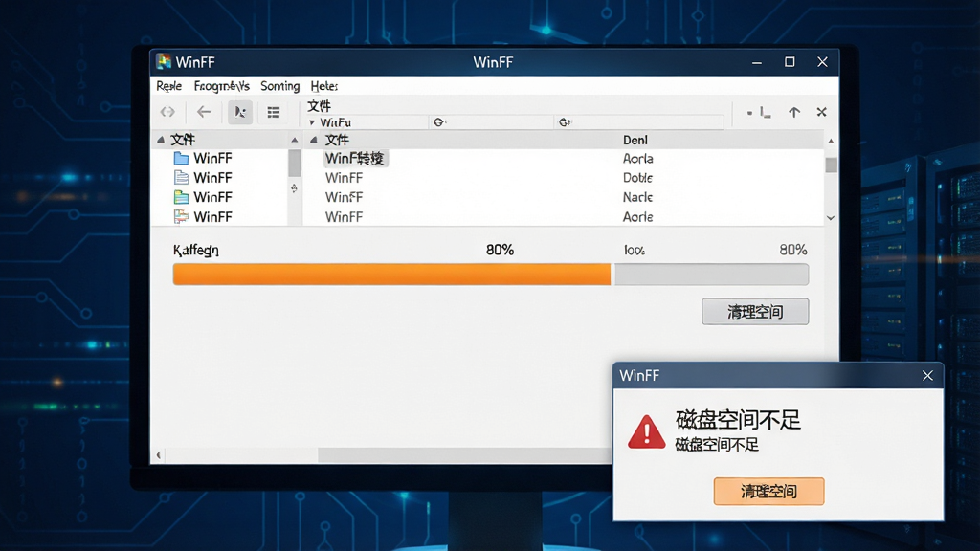980x551 pixels.
Task: Open the Hetes menu
Action: click(323, 86)
